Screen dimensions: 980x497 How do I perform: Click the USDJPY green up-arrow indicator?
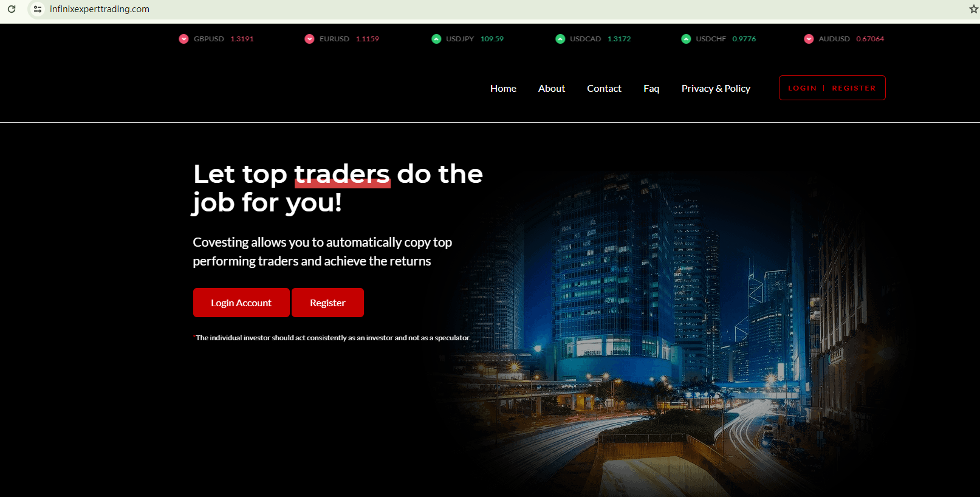click(x=436, y=39)
